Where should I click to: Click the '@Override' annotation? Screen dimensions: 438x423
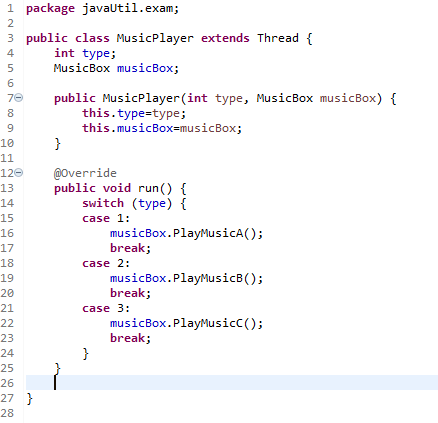point(85,173)
